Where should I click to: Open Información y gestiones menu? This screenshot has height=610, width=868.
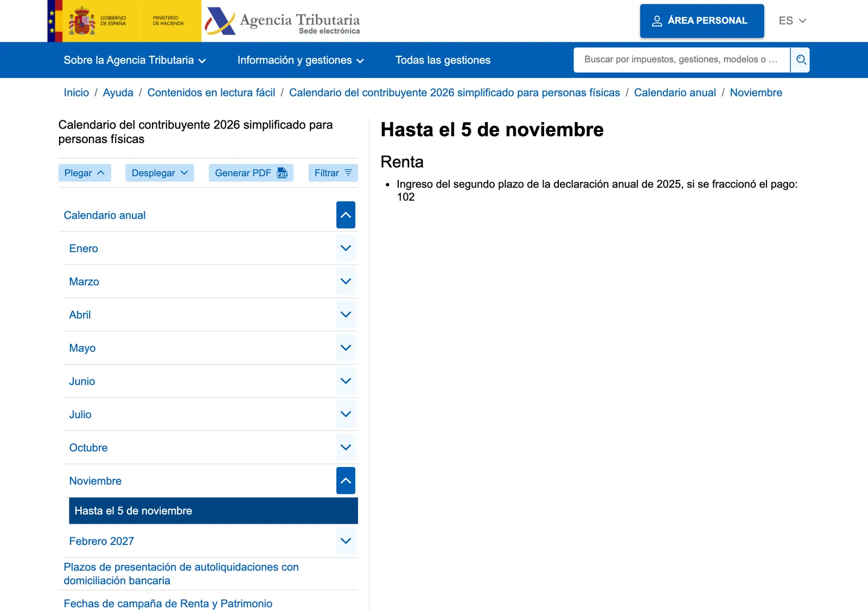point(301,60)
